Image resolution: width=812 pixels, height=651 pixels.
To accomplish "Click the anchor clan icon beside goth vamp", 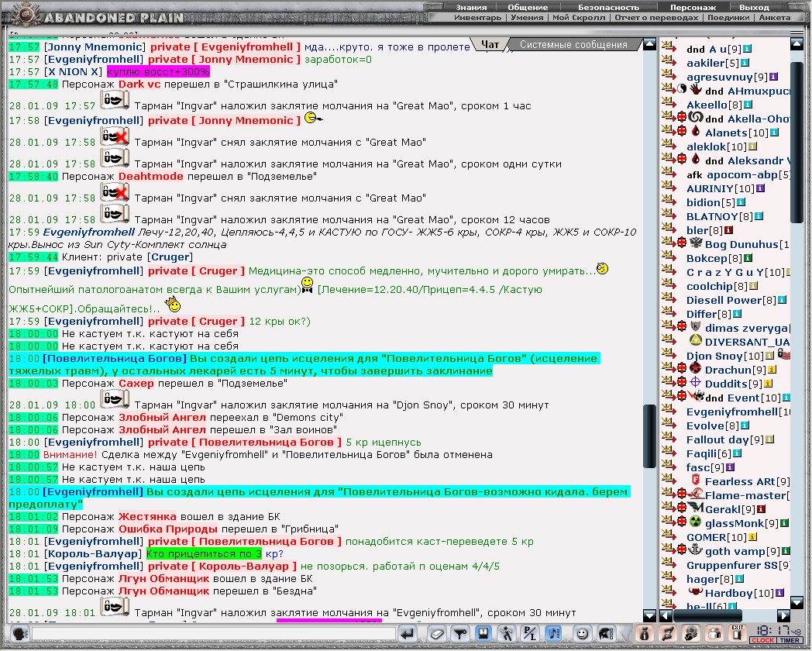I will pyautogui.click(x=696, y=549).
